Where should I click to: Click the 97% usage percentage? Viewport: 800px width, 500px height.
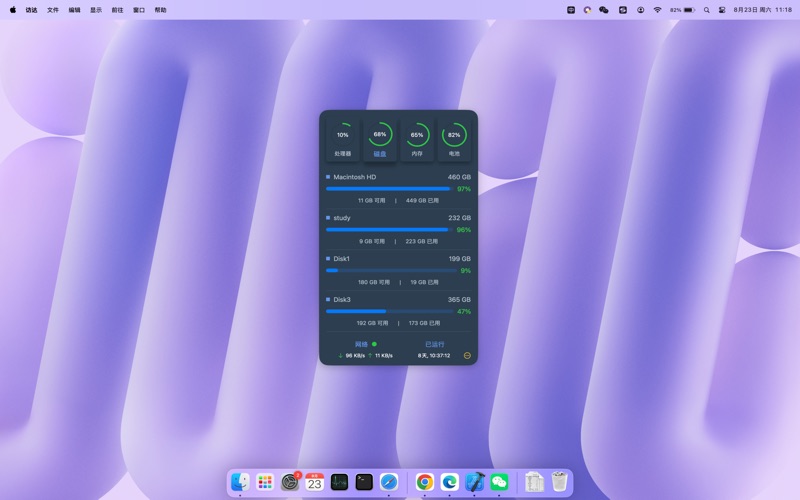[464, 189]
